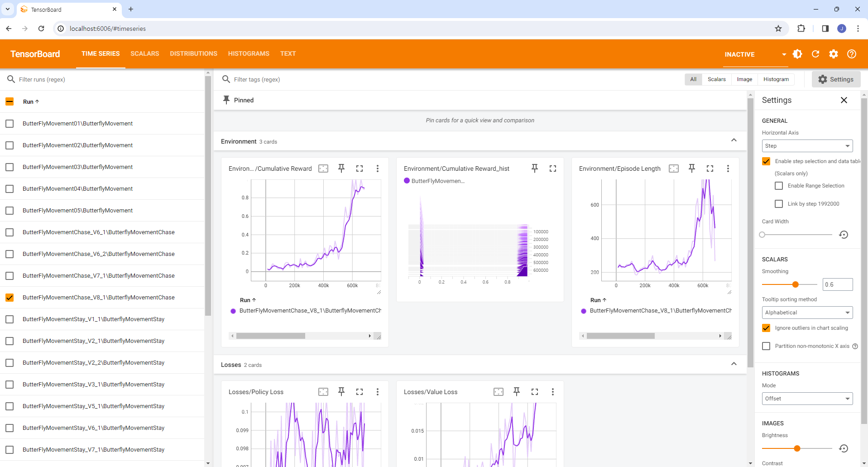Enable run ButterFlyMovement03\ButterflyMovement
The width and height of the screenshot is (868, 467).
(10, 167)
